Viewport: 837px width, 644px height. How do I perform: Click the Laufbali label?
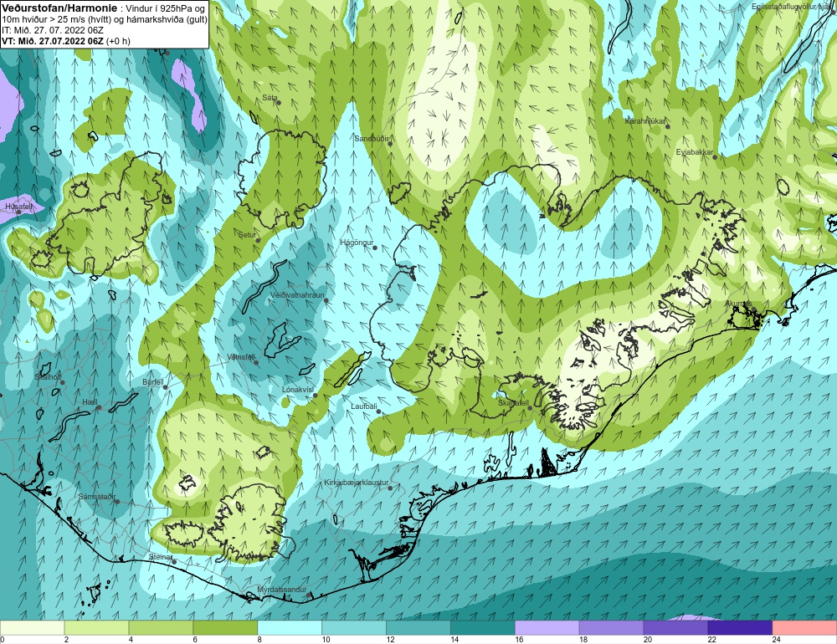coord(364,406)
